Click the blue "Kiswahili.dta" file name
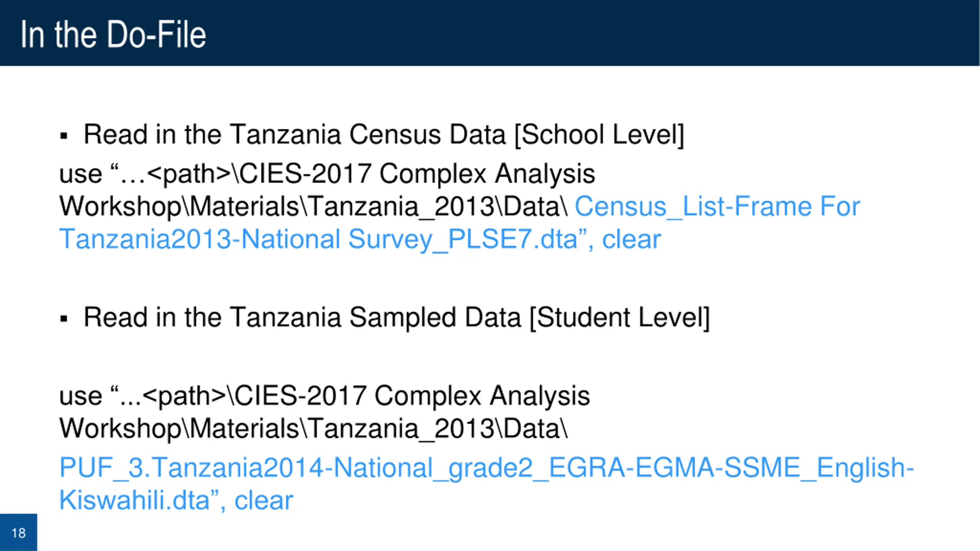Image resolution: width=980 pixels, height=551 pixels. 134,500
